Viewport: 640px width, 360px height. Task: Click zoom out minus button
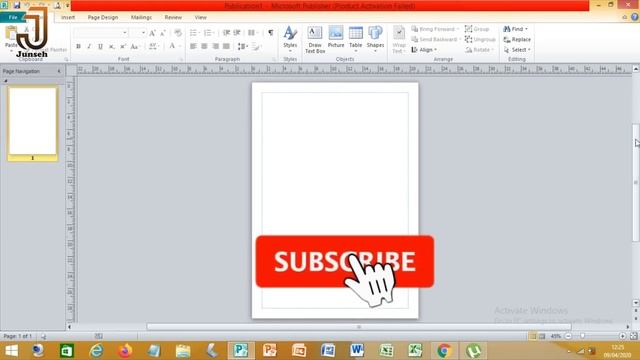568,336
